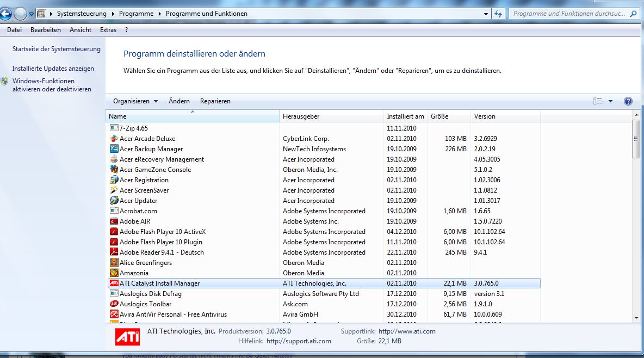Click version 10.0.0.609 cell
Screen dimensions: 644x358
(x=488, y=314)
